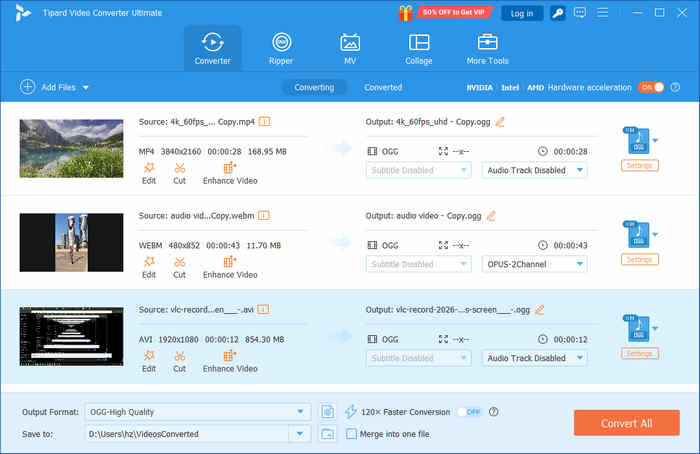The height and width of the screenshot is (454, 700).
Task: Open the 50% OFF VIP offer
Action: [x=454, y=12]
